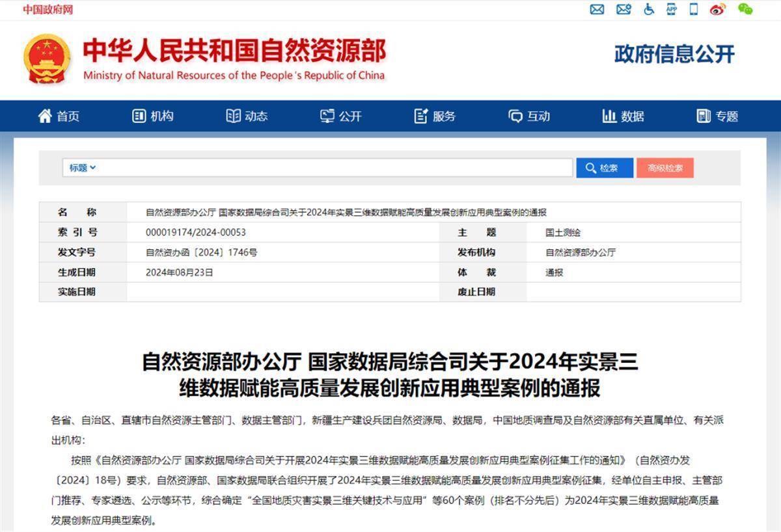Open the mobile phone version icon
781x532 pixels.
(x=694, y=9)
